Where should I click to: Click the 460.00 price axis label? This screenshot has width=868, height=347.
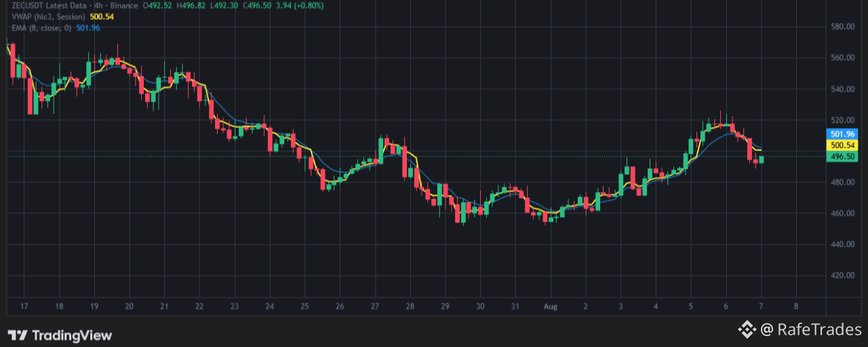pos(842,213)
